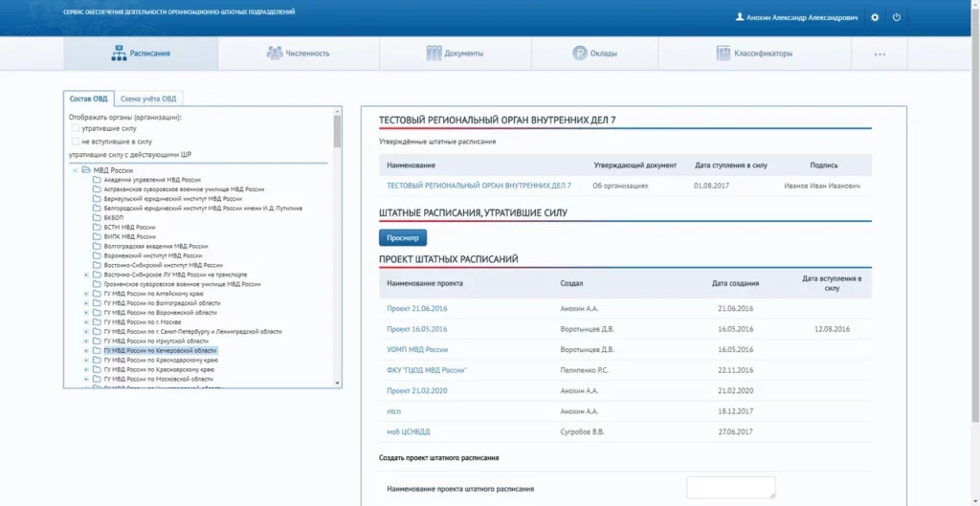Click the signature cell 'Иванов Иван Иванович'
Screen dimensions: 980x506
[x=822, y=186]
